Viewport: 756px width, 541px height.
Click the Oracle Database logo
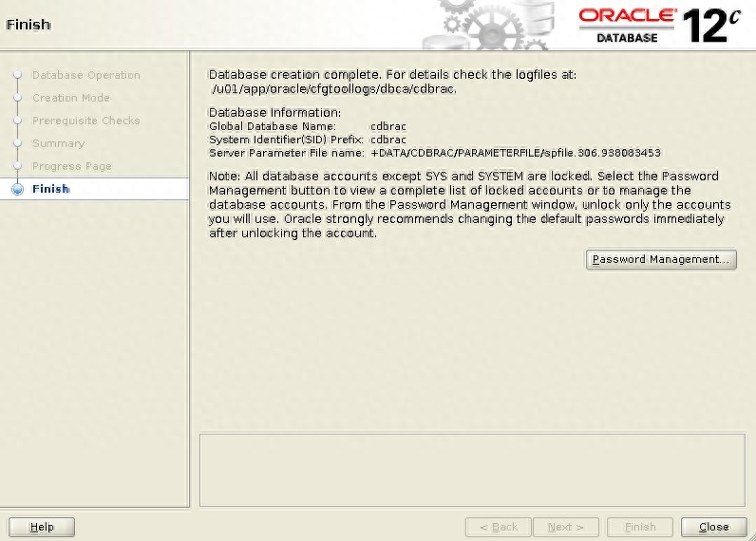(627, 25)
